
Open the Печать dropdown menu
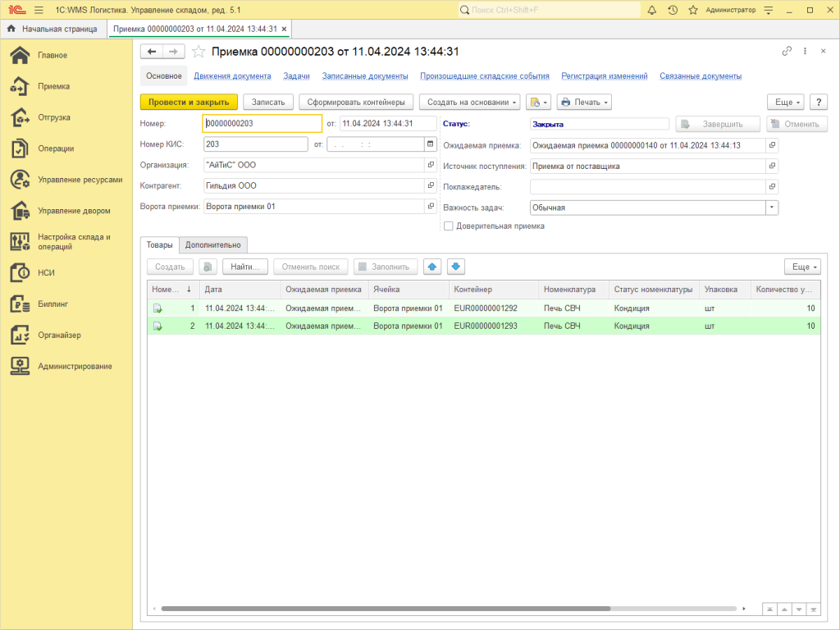click(584, 103)
